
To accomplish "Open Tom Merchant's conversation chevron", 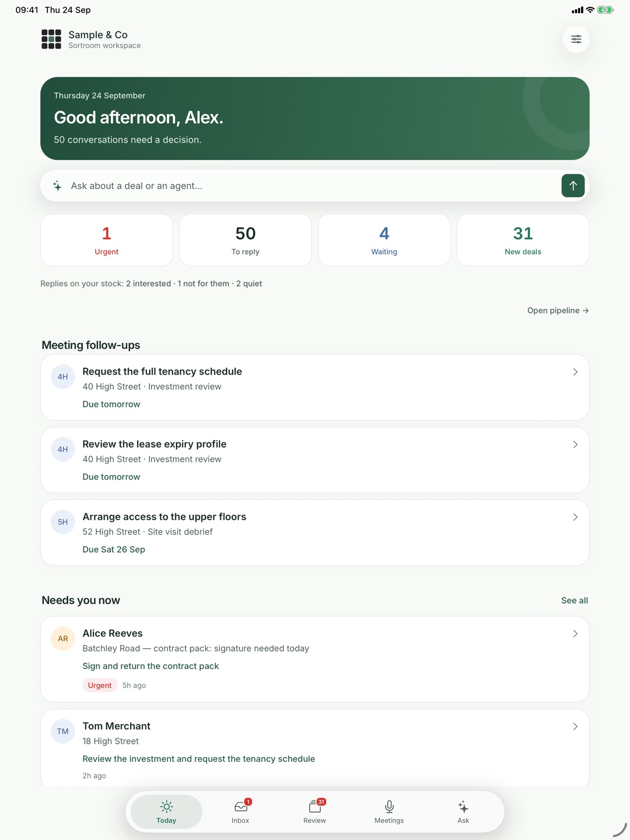I will pyautogui.click(x=575, y=727).
